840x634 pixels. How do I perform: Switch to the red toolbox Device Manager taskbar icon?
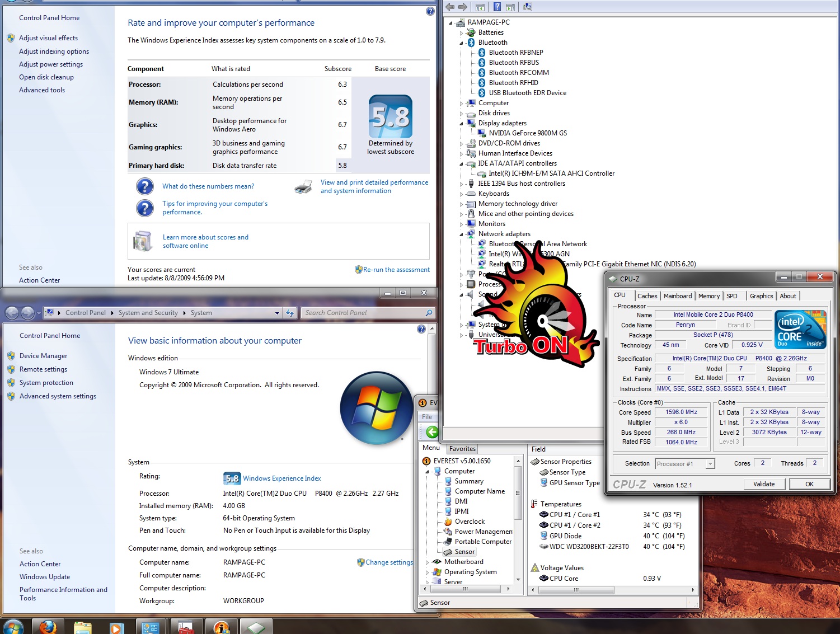click(x=186, y=627)
